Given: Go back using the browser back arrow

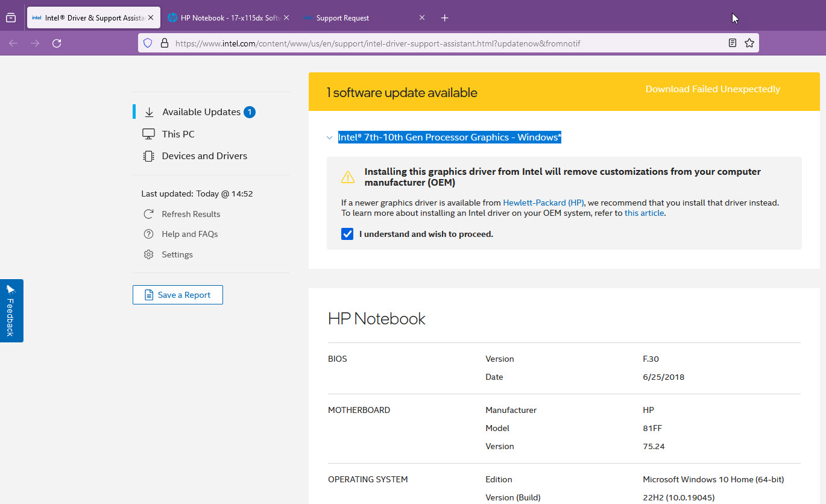Looking at the screenshot, I should [x=13, y=43].
